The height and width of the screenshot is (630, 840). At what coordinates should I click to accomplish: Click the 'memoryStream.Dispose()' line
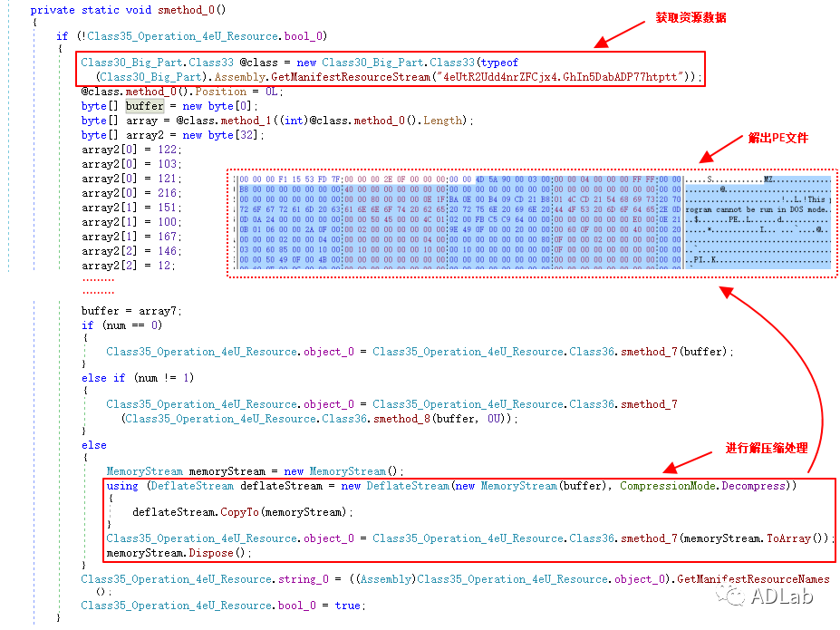click(x=179, y=553)
